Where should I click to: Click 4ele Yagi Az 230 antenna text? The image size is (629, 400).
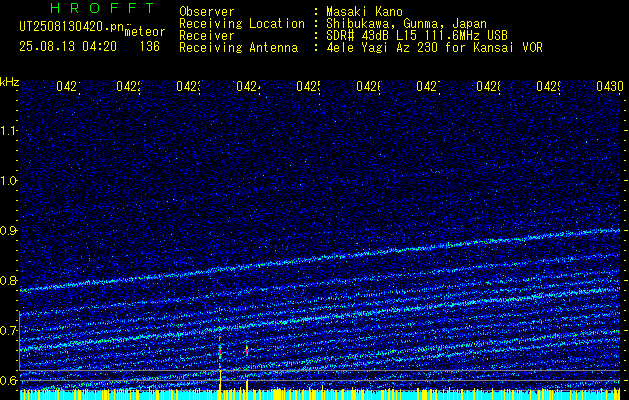(434, 48)
